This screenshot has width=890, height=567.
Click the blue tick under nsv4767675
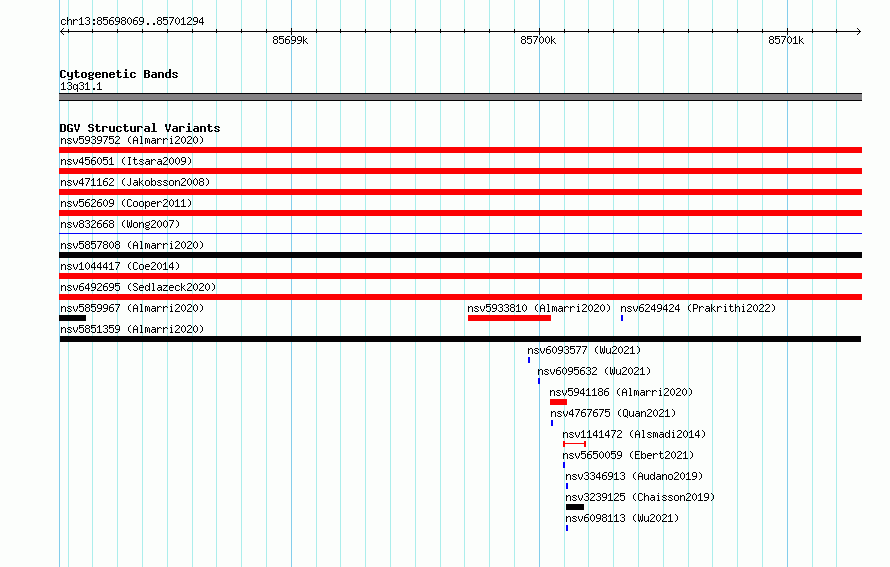point(552,423)
